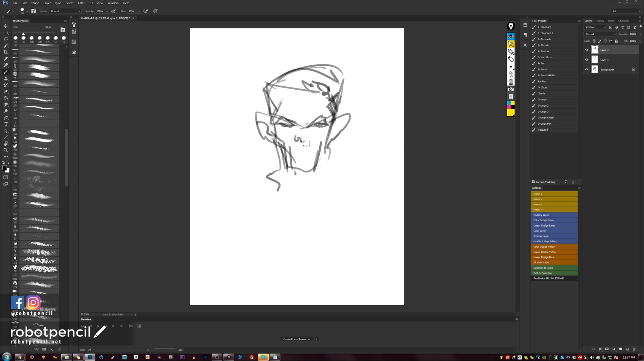Play the Gradient Map Setting action

coord(554,241)
